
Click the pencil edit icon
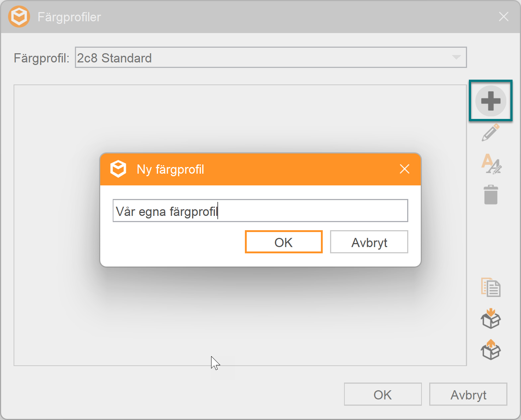pyautogui.click(x=491, y=132)
